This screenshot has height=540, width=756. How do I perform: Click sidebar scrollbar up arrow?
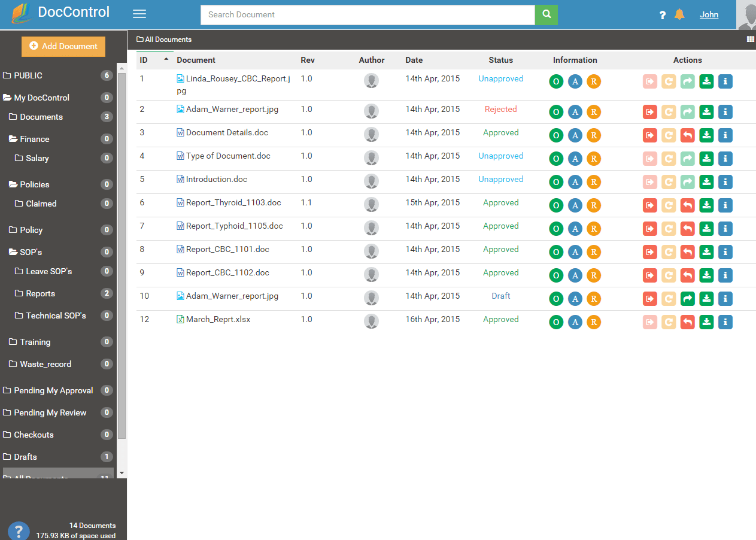tap(122, 68)
